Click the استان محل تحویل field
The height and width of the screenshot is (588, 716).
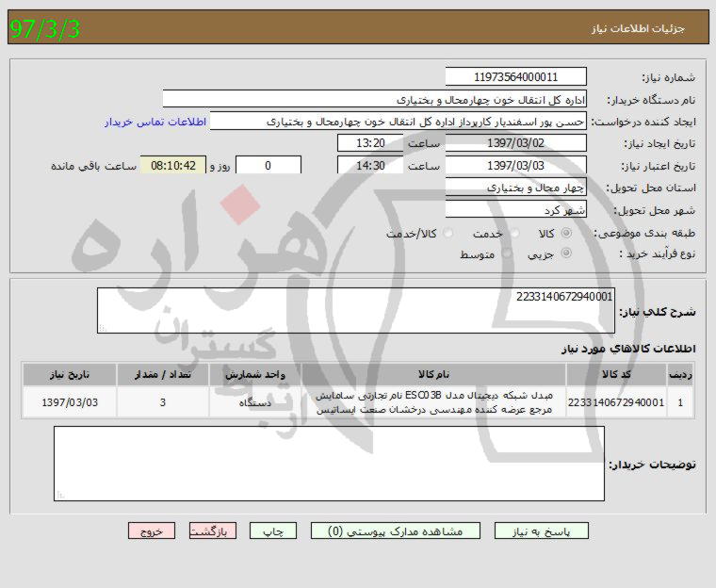515,188
